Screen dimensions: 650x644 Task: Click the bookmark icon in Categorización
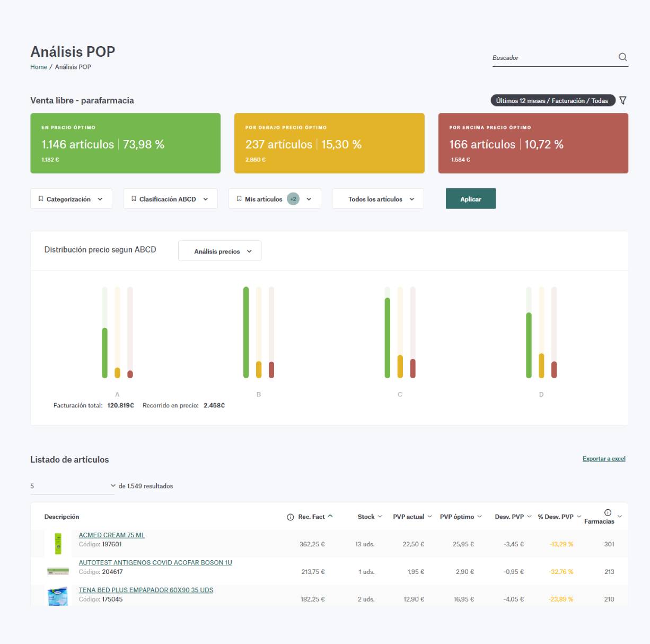pyautogui.click(x=41, y=199)
